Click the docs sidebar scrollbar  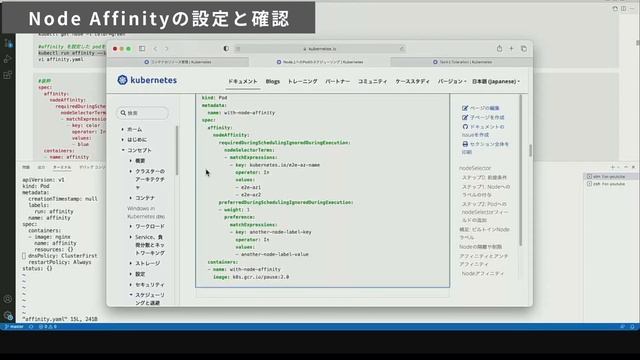177,150
